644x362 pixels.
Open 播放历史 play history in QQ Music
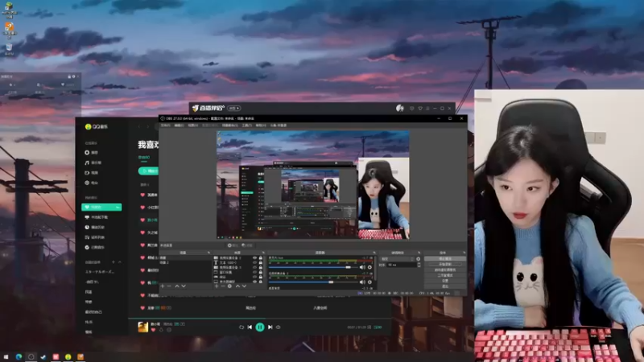(x=94, y=227)
